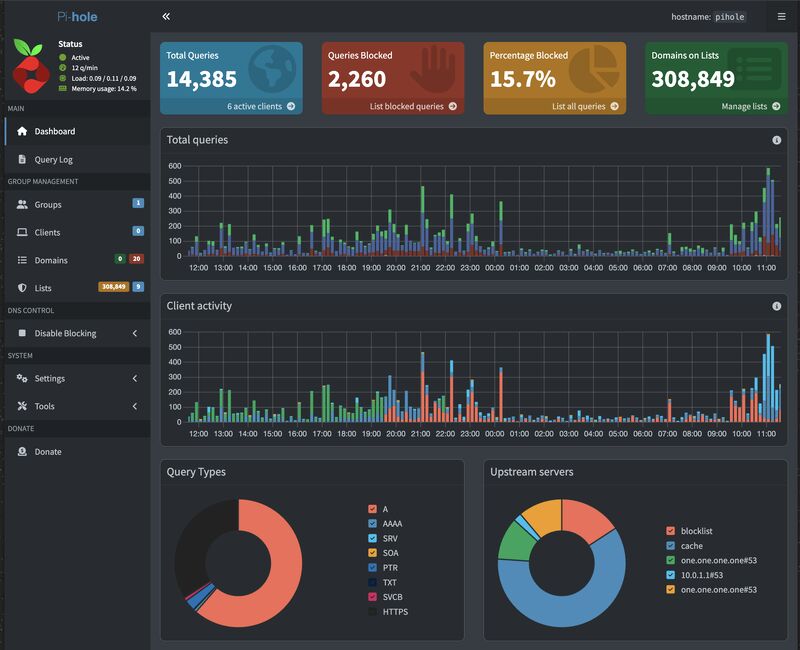
Task: Click arrow icon next to List all queries
Action: 614,106
